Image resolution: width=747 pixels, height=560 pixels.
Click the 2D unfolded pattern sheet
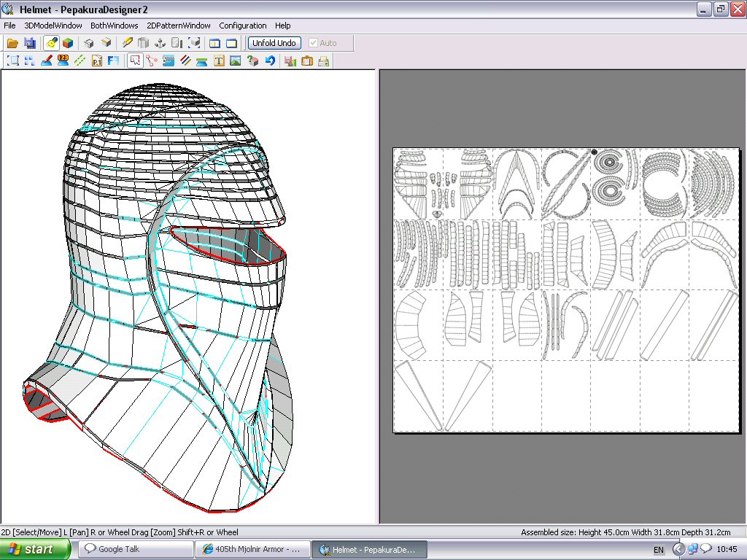point(566,290)
